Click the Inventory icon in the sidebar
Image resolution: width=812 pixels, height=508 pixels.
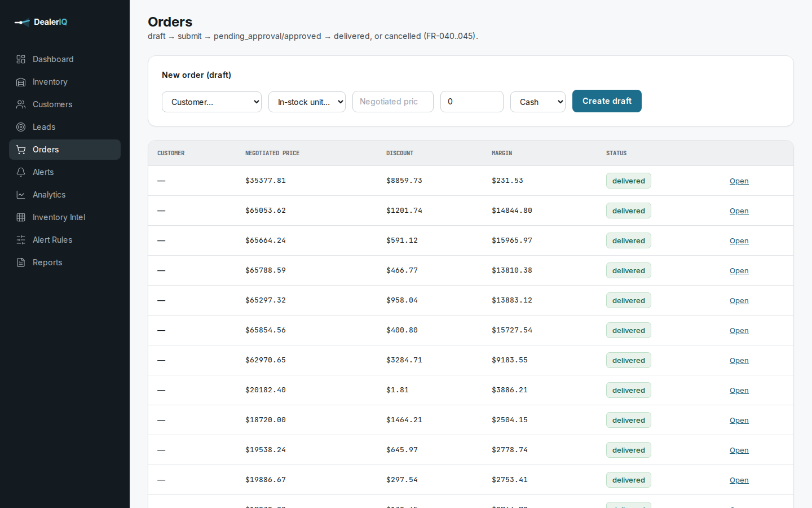21,82
